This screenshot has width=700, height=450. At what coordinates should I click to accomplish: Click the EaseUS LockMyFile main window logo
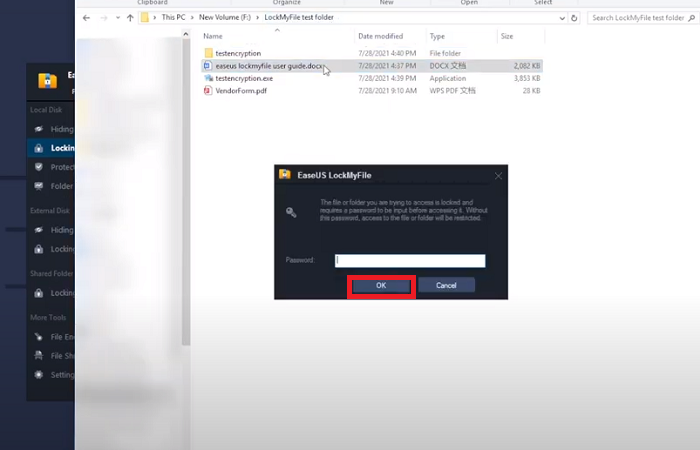pos(47,80)
